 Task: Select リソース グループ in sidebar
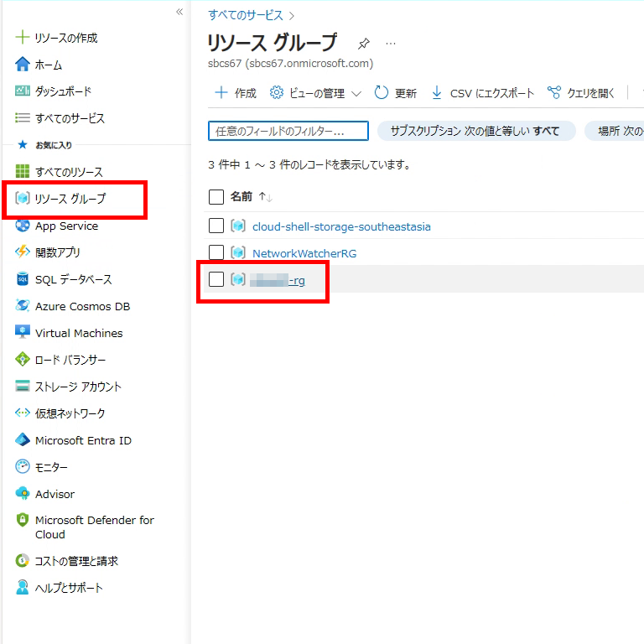pos(70,199)
